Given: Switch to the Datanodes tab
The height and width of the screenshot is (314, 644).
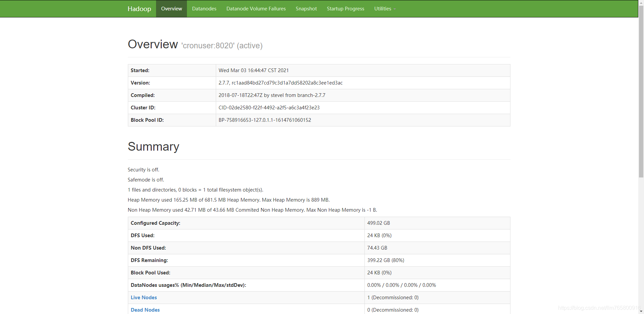Looking at the screenshot, I should click(204, 9).
